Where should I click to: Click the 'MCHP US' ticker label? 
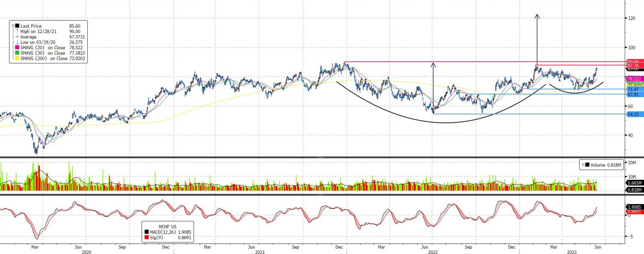pos(167,227)
